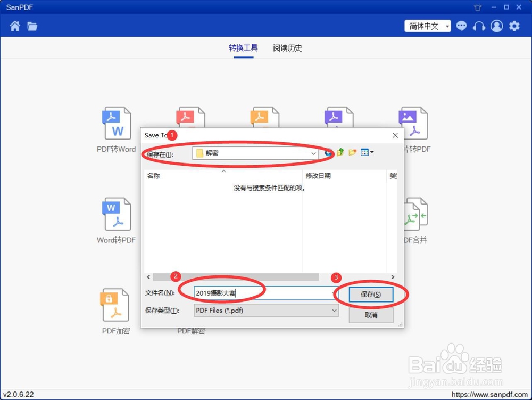Go back to last visited folder icon
The image size is (532, 400).
[x=328, y=152]
